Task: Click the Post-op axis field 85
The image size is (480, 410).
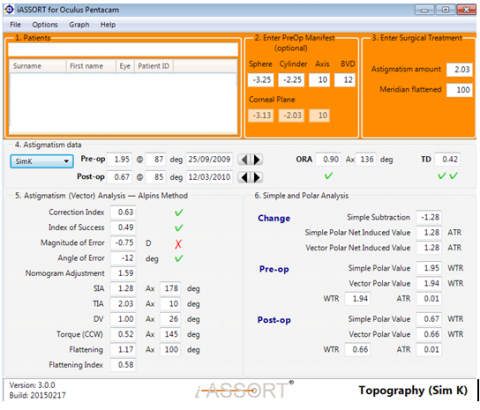Action: point(156,177)
